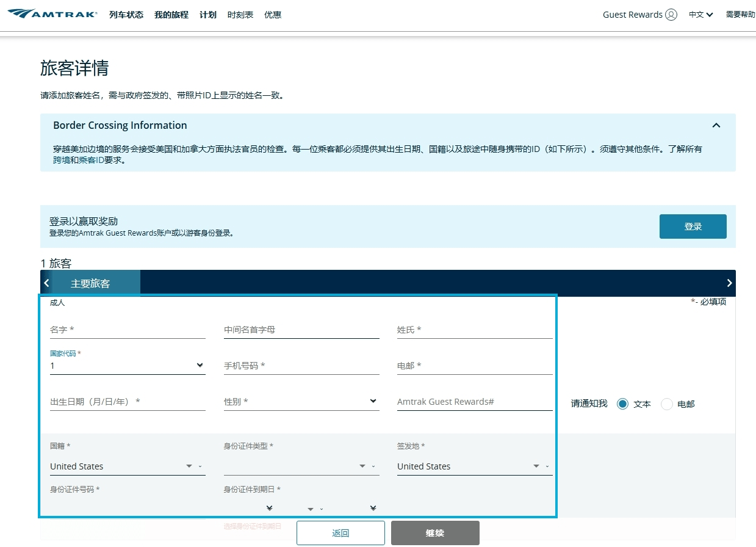The width and height of the screenshot is (756, 547).
Task: Open the 身份证件类型 dropdown
Action: [x=301, y=466]
